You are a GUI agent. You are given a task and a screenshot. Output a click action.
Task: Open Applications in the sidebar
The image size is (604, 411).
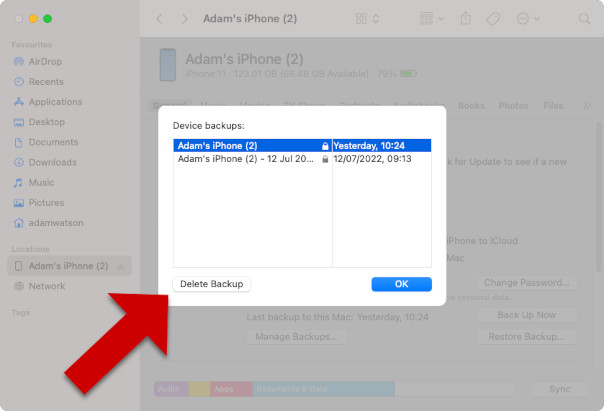click(48, 102)
